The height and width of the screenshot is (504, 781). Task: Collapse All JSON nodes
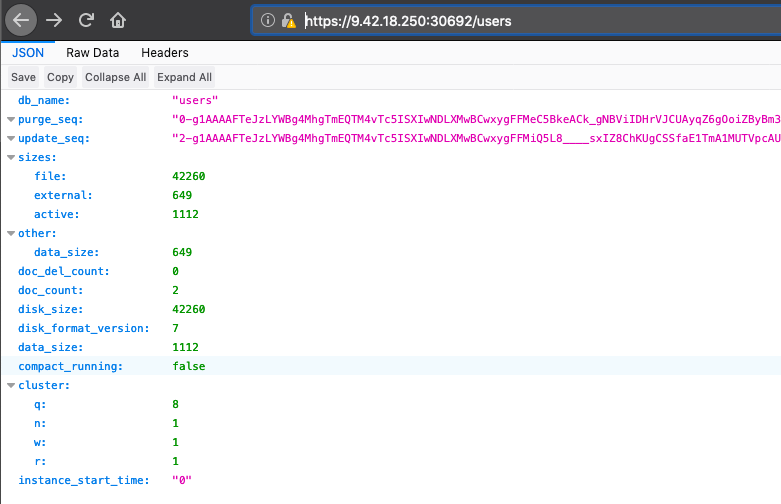[116, 77]
